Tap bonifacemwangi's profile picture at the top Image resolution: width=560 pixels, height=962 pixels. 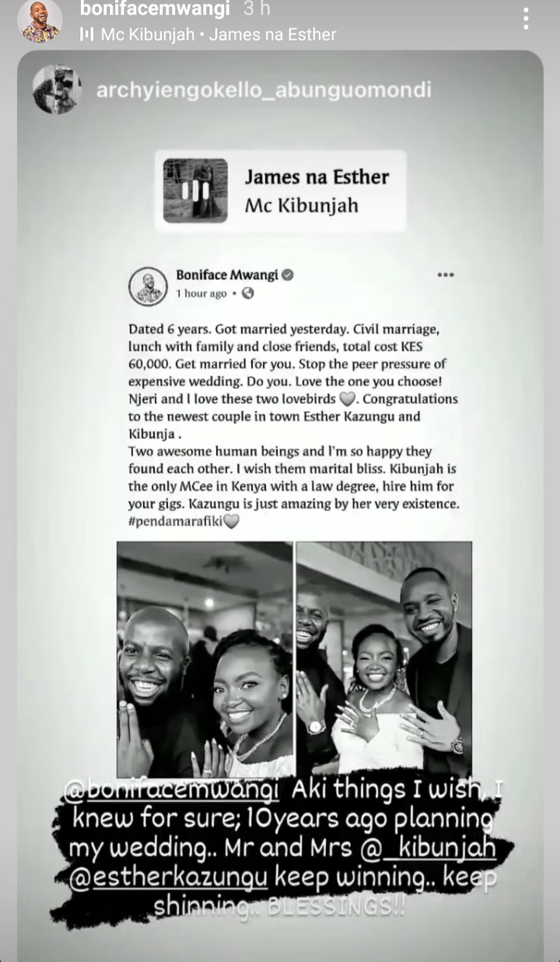(40, 21)
